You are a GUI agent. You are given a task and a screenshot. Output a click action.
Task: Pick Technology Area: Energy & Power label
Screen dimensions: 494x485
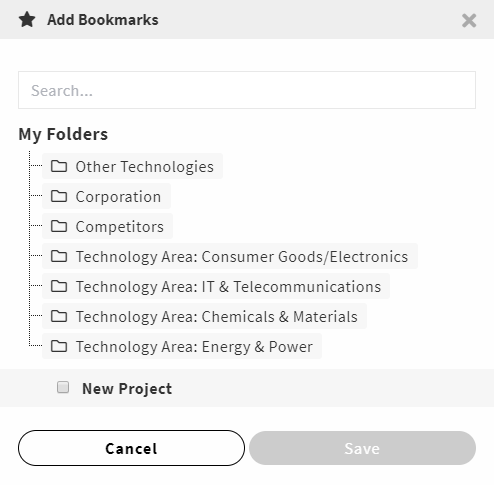194,346
